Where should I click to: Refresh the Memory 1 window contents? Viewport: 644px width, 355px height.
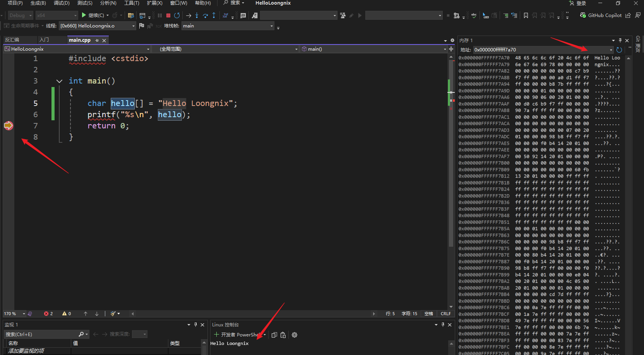click(x=619, y=50)
